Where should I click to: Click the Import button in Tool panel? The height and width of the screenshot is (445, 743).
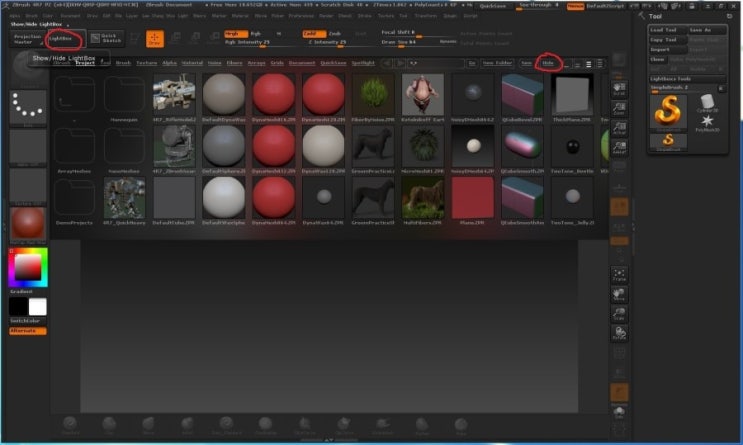tap(668, 50)
